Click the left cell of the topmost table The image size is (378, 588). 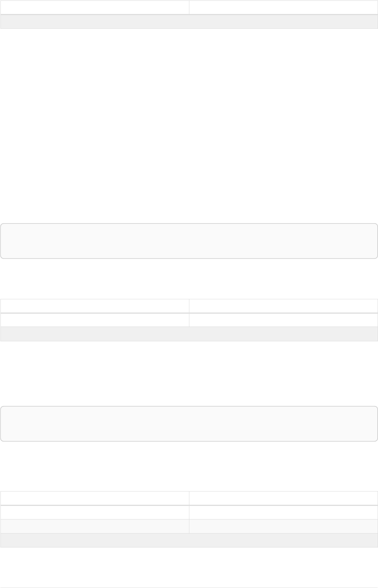(x=94, y=8)
